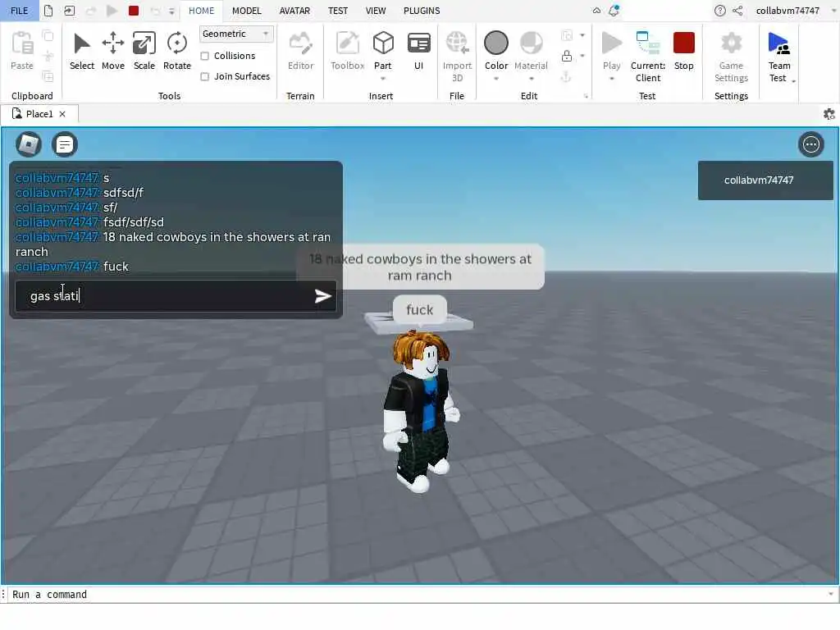This screenshot has height=630, width=840.
Task: Expand the Material dropdown arrow
Action: [x=531, y=79]
